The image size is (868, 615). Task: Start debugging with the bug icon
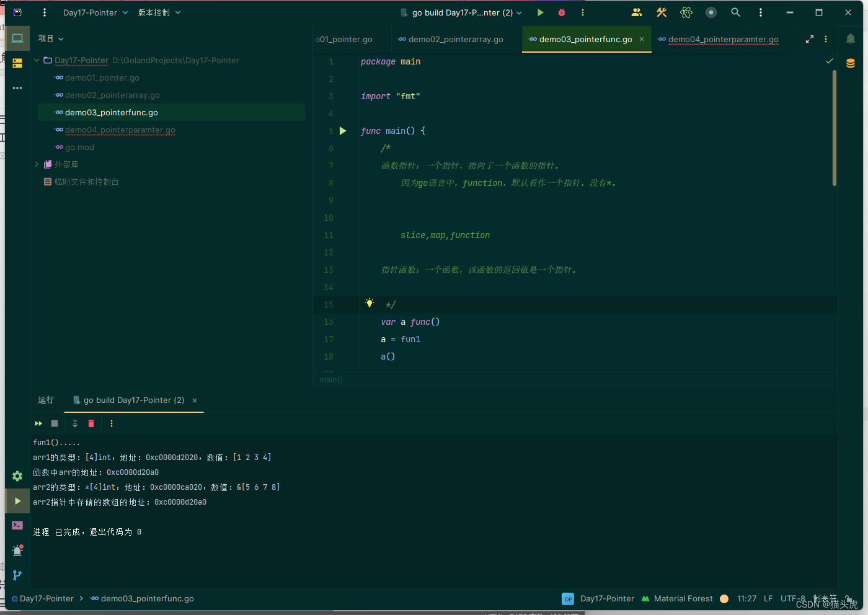point(562,12)
